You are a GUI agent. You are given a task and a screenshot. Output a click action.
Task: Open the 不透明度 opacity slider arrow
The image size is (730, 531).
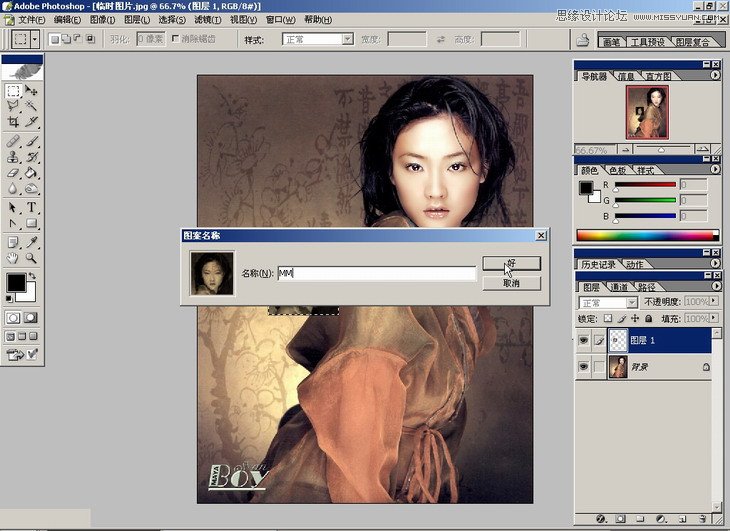tap(714, 301)
